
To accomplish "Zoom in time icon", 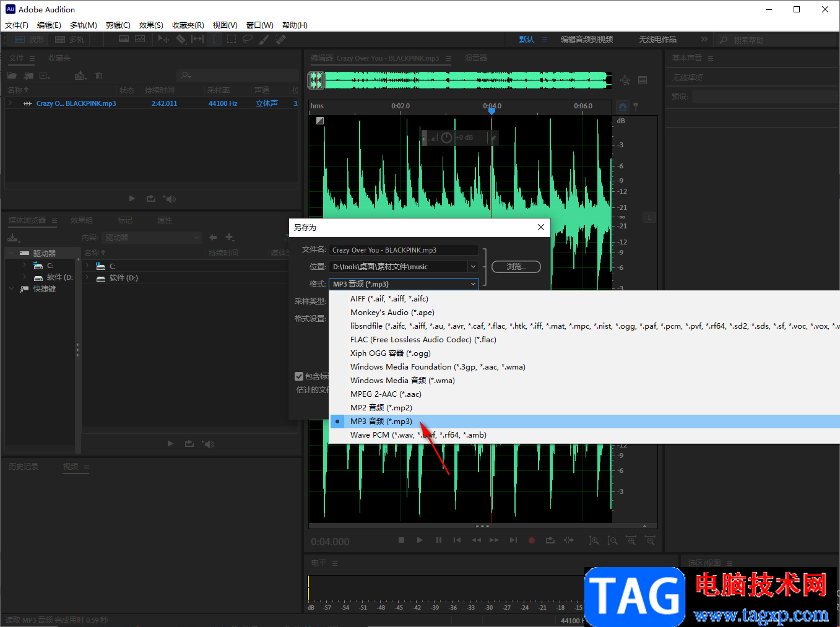I will pyautogui.click(x=631, y=540).
